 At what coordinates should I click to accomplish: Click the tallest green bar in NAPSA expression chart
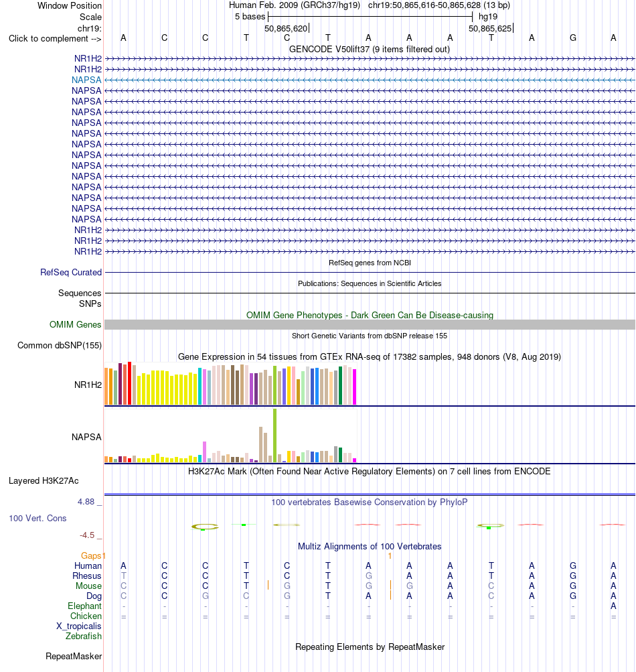pyautogui.click(x=275, y=435)
